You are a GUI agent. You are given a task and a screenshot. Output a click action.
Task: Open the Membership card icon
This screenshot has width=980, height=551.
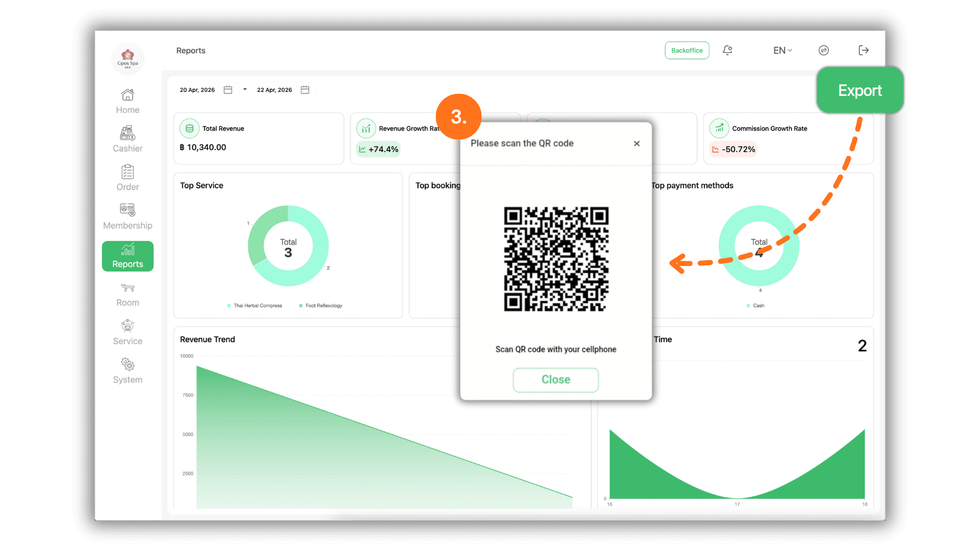tap(128, 210)
